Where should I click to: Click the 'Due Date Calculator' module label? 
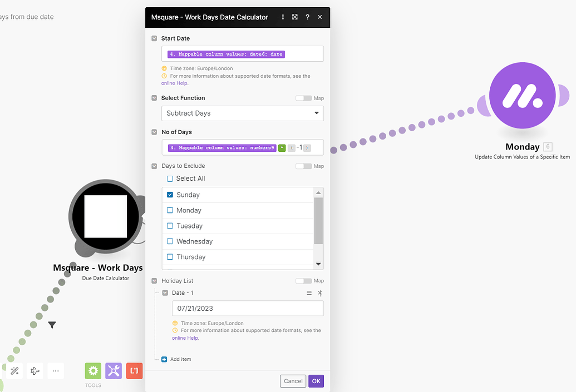click(x=105, y=278)
